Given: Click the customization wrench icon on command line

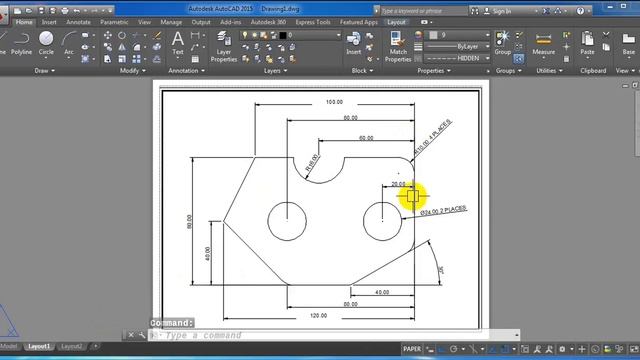Looking at the screenshot, I should 142,335.
